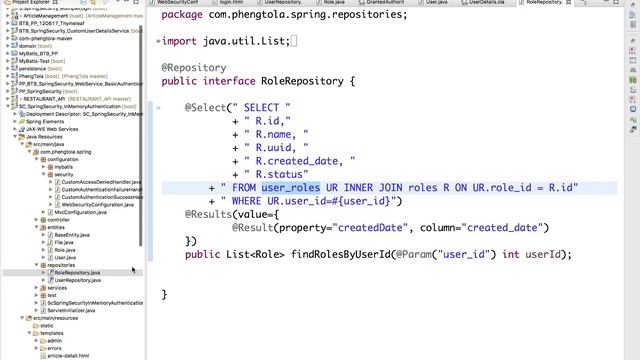Click the templates folder icon

coord(36,333)
